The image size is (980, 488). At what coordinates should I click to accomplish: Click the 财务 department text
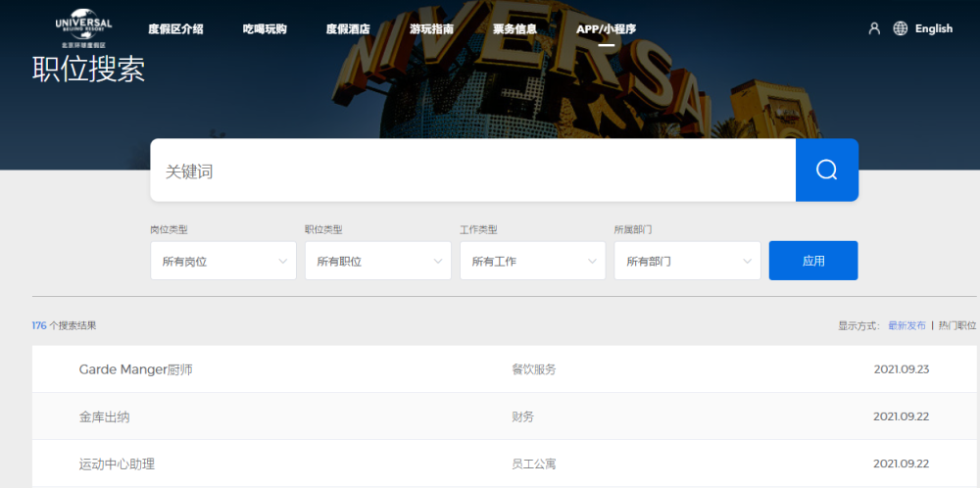(523, 416)
